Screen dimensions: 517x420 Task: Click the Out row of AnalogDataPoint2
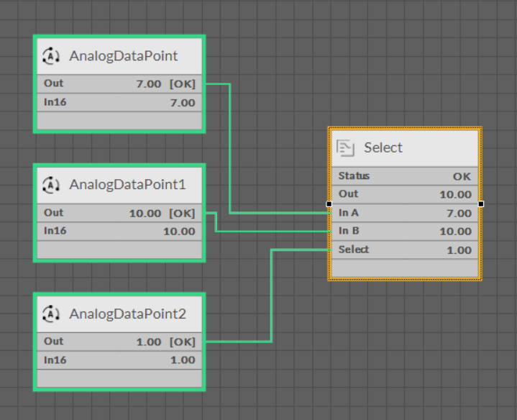(119, 342)
